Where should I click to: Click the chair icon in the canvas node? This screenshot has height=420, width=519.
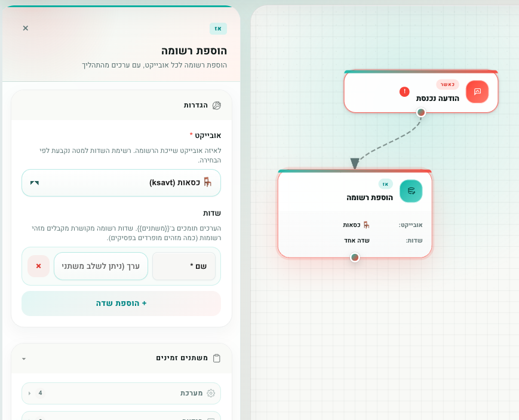[x=367, y=225]
